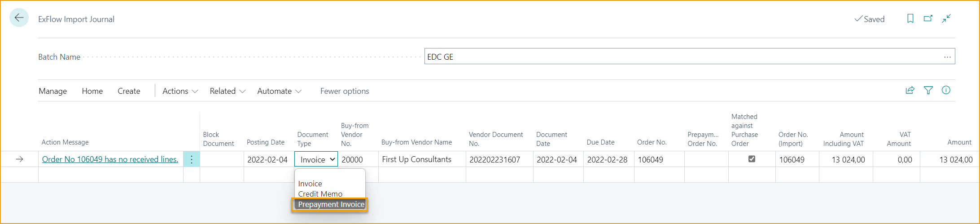Image resolution: width=980 pixels, height=224 pixels.
Task: Select the row arrow indicator
Action: point(19,159)
